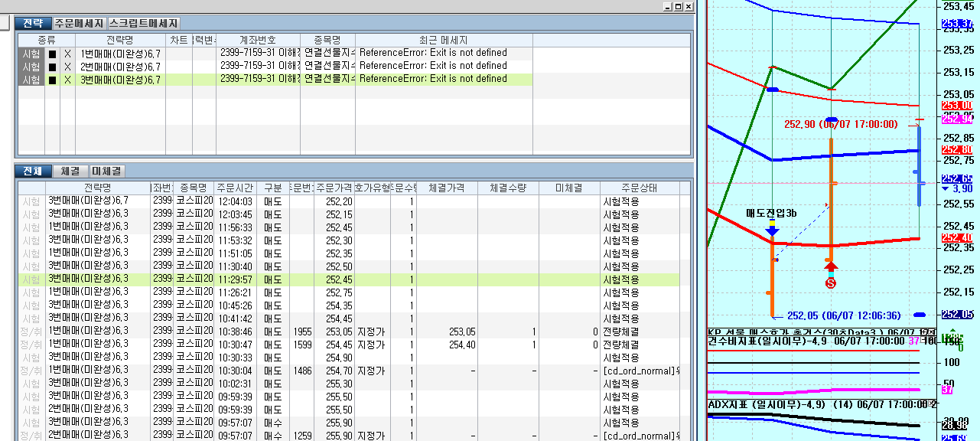
Task: Open the 주문메세지 tab
Action: 79,24
